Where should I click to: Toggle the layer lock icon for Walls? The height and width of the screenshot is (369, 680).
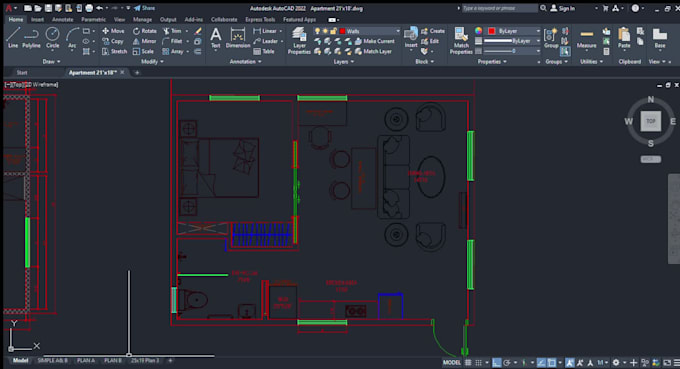[333, 31]
